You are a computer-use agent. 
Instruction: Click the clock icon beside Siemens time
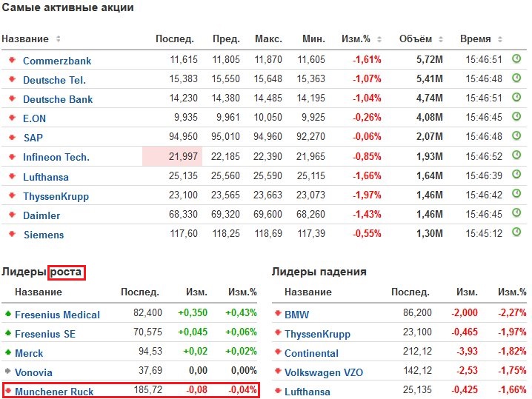[x=516, y=233]
